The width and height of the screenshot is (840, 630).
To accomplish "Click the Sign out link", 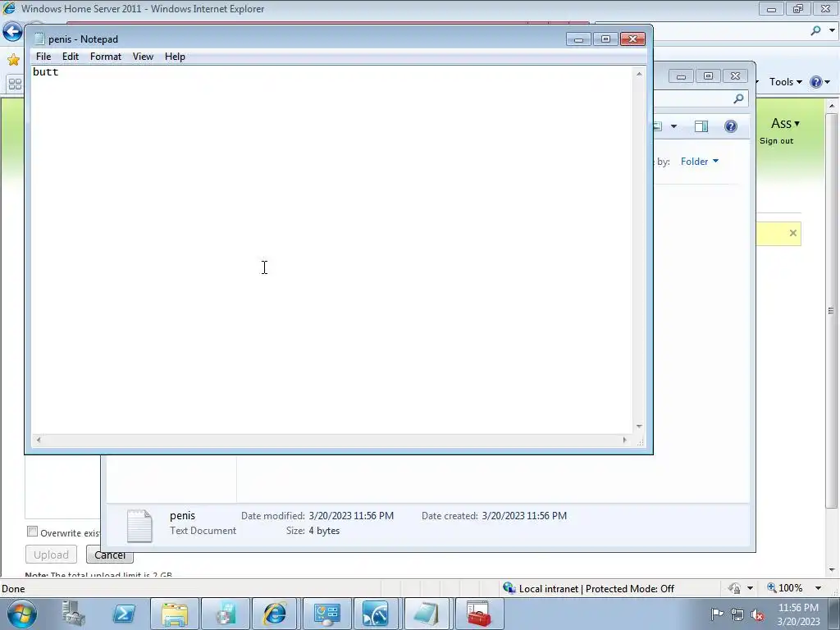I will tap(776, 141).
